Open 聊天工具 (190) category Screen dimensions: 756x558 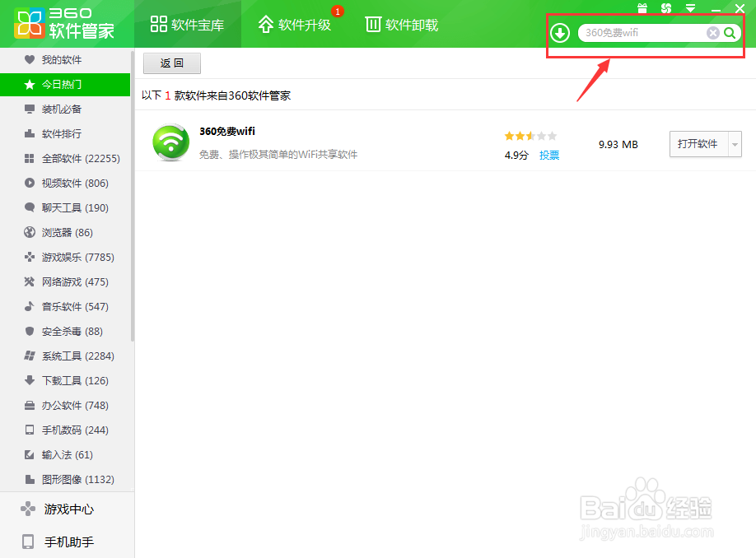[65, 207]
